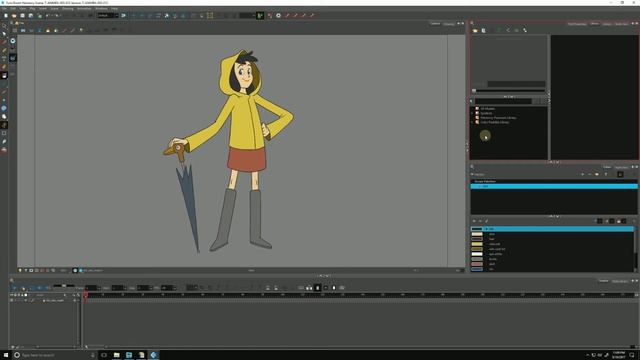Click the New scene icon in top toolbar
Image resolution: width=640 pixels, height=360 pixels.
point(6,16)
